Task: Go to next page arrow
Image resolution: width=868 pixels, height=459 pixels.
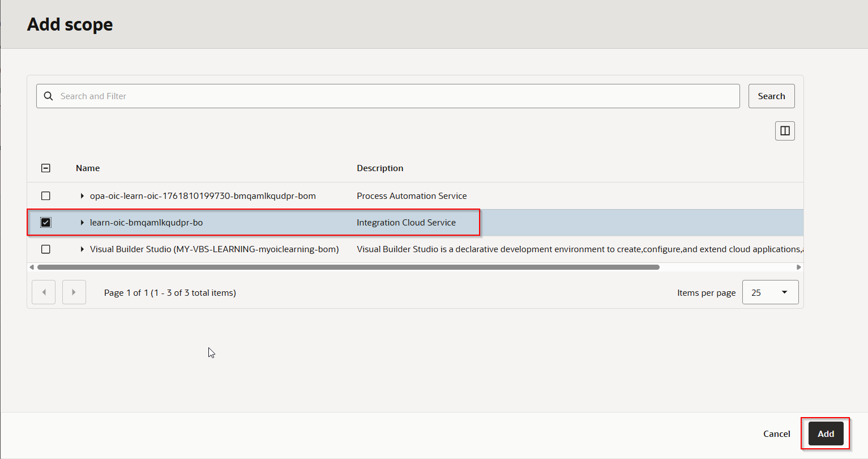Action: tap(74, 292)
